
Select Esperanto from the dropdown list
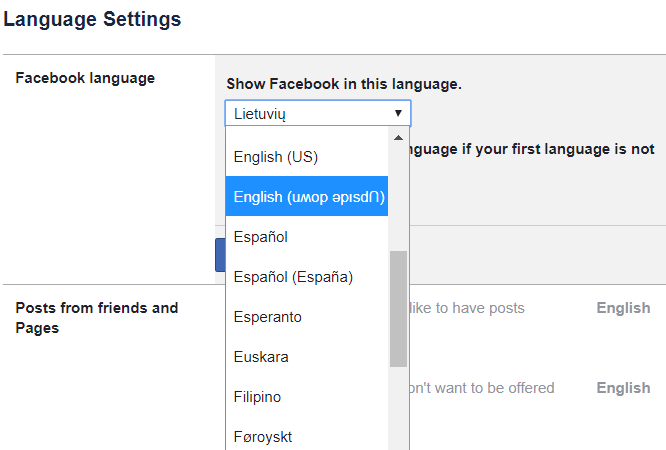pyautogui.click(x=307, y=317)
